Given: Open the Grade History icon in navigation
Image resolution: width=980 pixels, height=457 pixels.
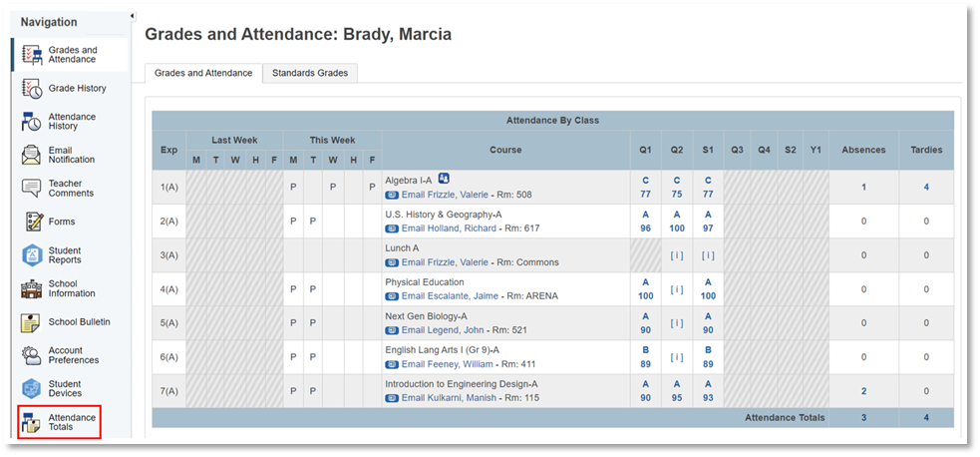Looking at the screenshot, I should [x=32, y=89].
